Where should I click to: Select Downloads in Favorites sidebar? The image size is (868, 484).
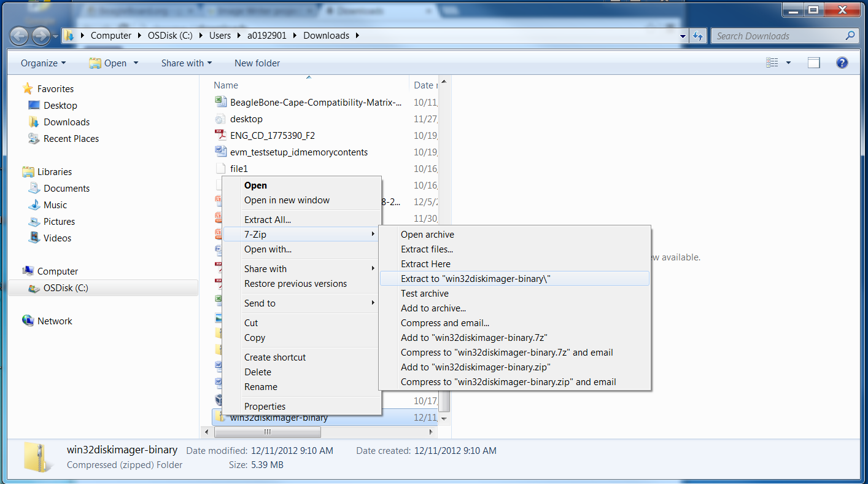click(66, 122)
